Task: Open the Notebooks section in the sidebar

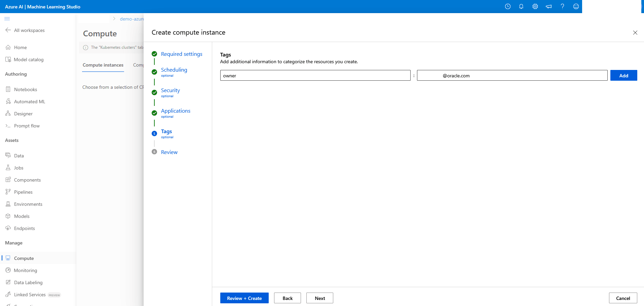Action: (25, 89)
